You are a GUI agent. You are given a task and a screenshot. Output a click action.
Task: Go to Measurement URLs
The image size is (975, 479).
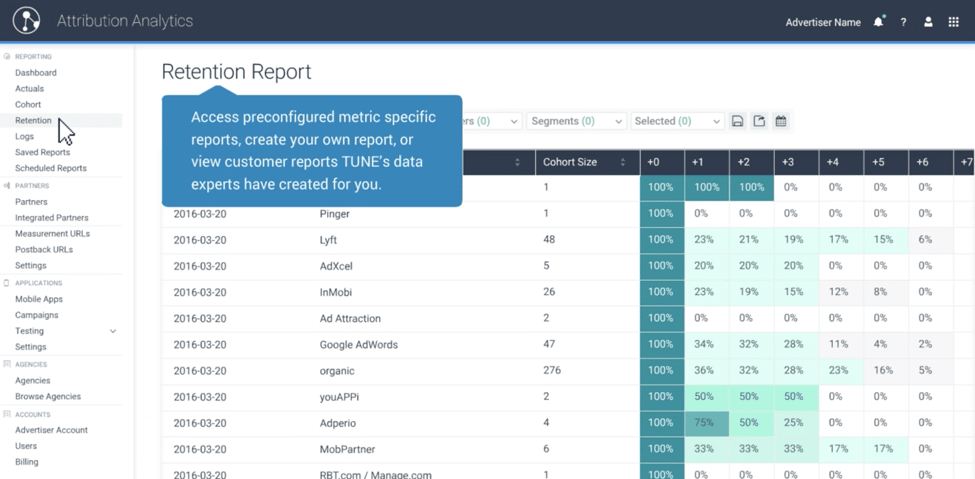(x=52, y=234)
